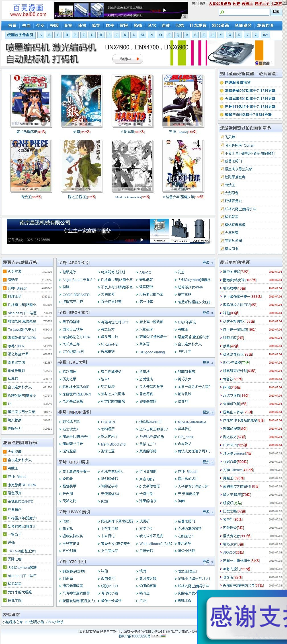Open more for the QRST index

[208, 462]
